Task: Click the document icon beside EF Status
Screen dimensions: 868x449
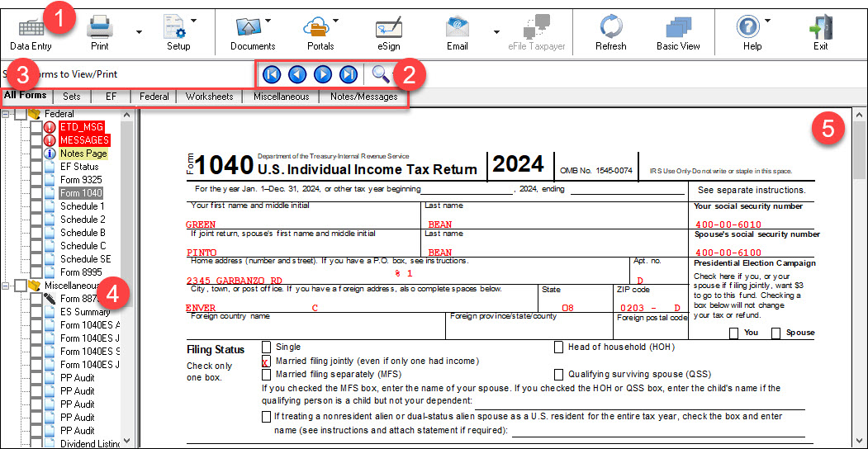Action: [x=50, y=167]
